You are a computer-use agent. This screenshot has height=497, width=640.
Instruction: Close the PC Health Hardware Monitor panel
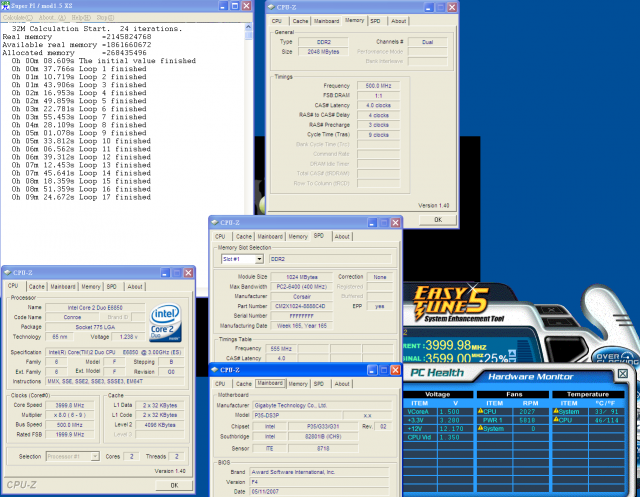click(x=622, y=373)
